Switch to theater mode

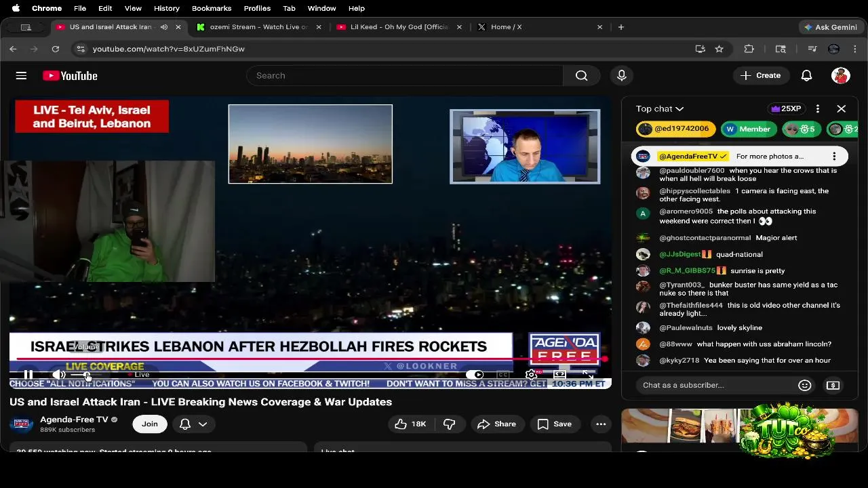click(x=559, y=374)
